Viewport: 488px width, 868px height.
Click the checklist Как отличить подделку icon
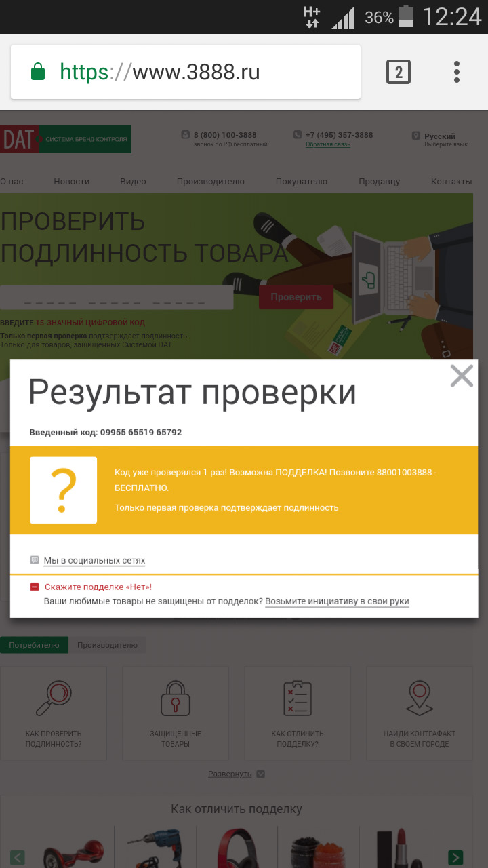pyautogui.click(x=298, y=698)
